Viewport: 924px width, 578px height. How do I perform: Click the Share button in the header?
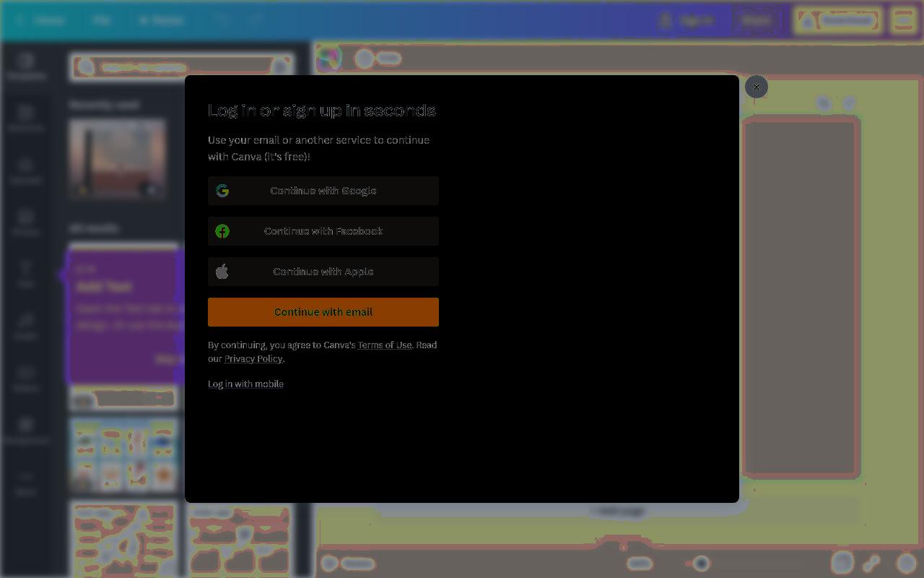point(757,20)
